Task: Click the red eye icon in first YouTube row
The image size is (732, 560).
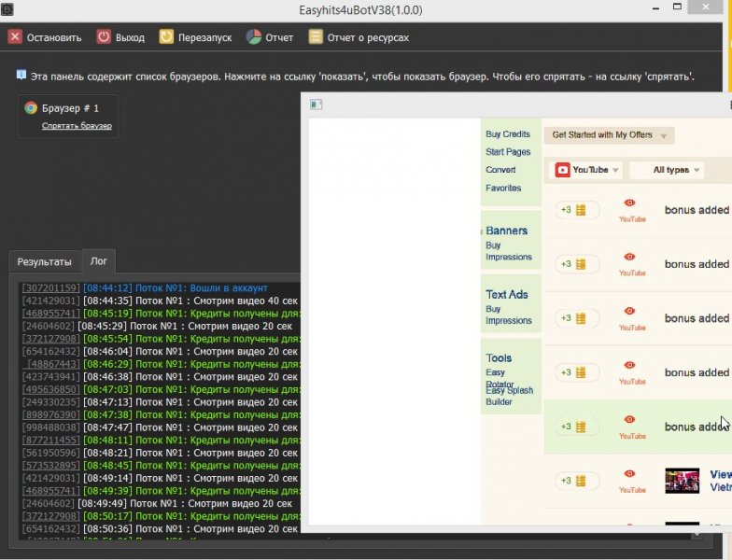Action: pyautogui.click(x=629, y=203)
